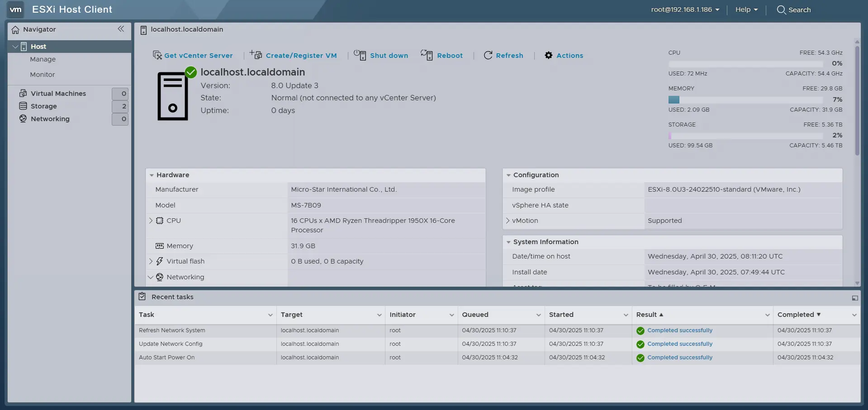This screenshot has height=410, width=868.
Task: Collapse the Navigator panel with double chevron
Action: coord(121,29)
